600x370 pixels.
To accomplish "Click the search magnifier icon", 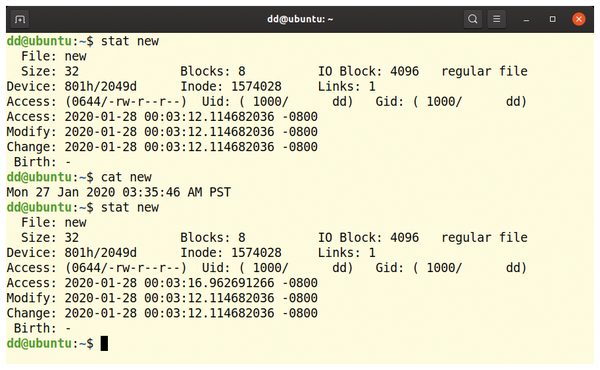I will [473, 19].
